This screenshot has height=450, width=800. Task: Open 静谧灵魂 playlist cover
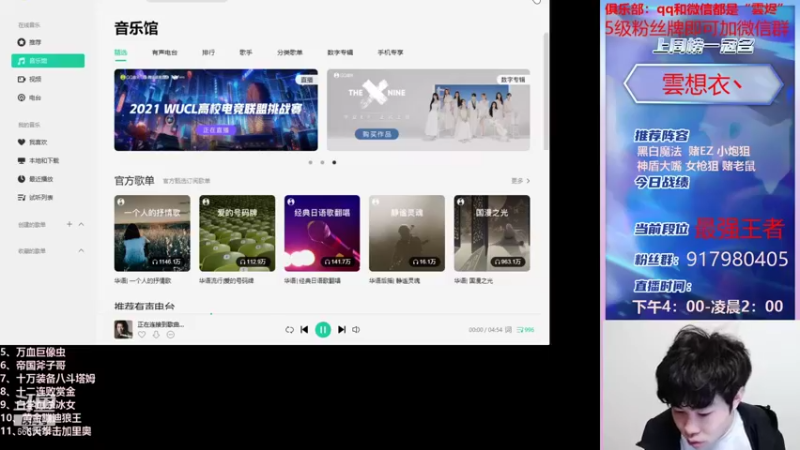pyautogui.click(x=407, y=233)
